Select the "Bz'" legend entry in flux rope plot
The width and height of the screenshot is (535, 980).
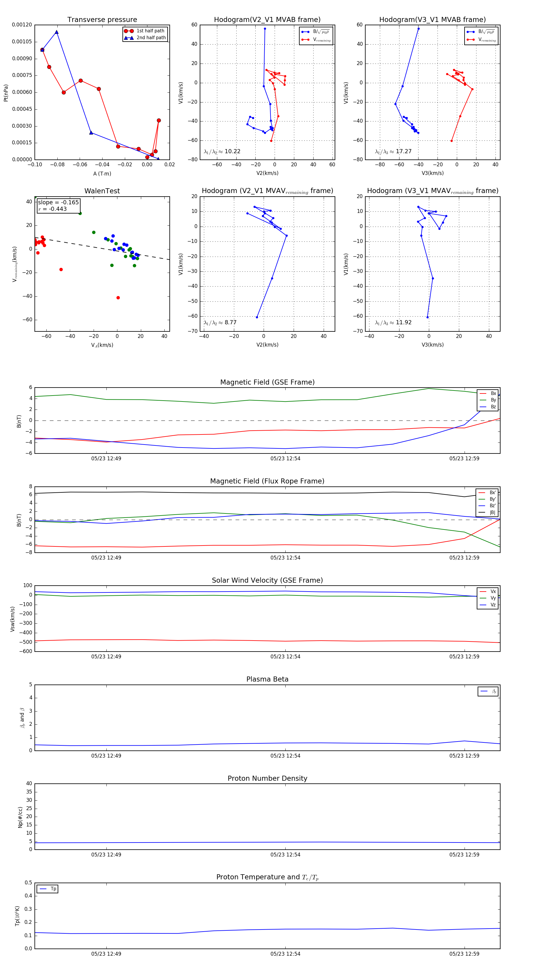[x=487, y=506]
